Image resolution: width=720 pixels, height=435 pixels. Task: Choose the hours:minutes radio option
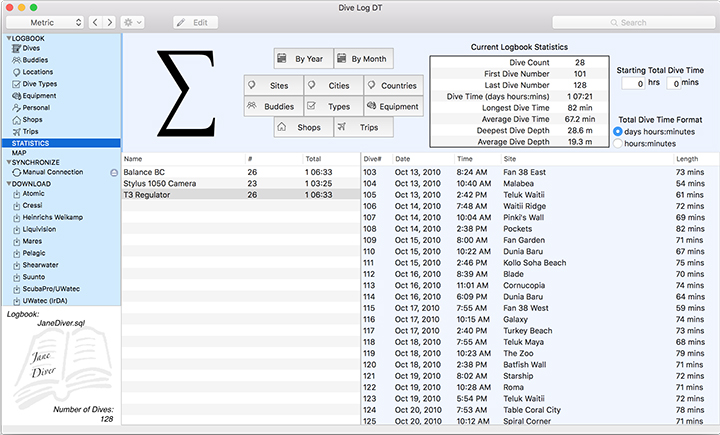click(617, 144)
